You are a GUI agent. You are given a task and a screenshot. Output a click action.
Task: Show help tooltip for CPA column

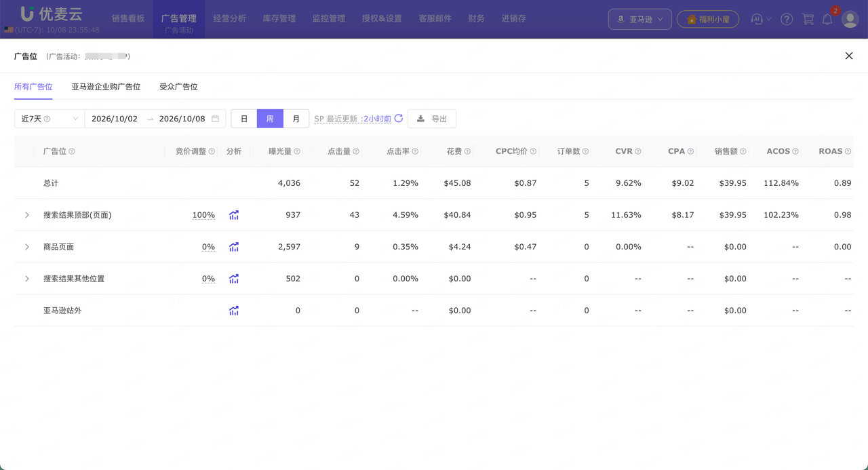[x=690, y=151]
